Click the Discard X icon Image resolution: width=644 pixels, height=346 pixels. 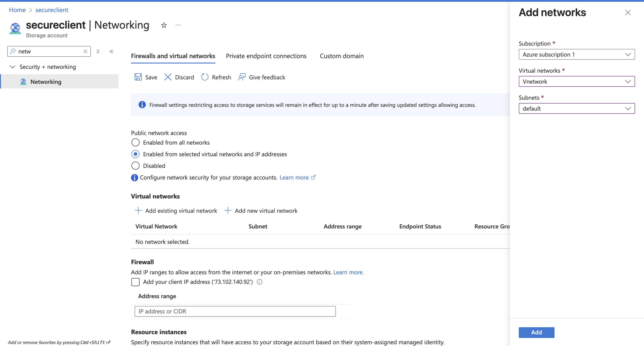(168, 77)
